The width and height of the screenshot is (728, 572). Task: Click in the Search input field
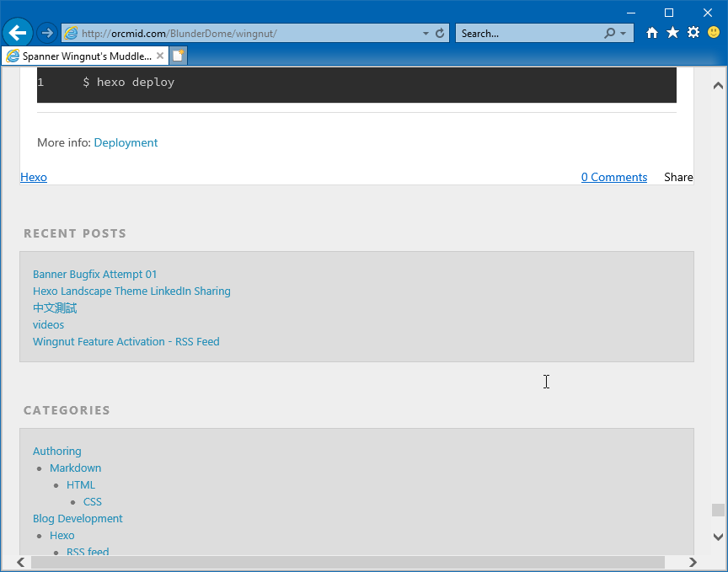point(527,34)
